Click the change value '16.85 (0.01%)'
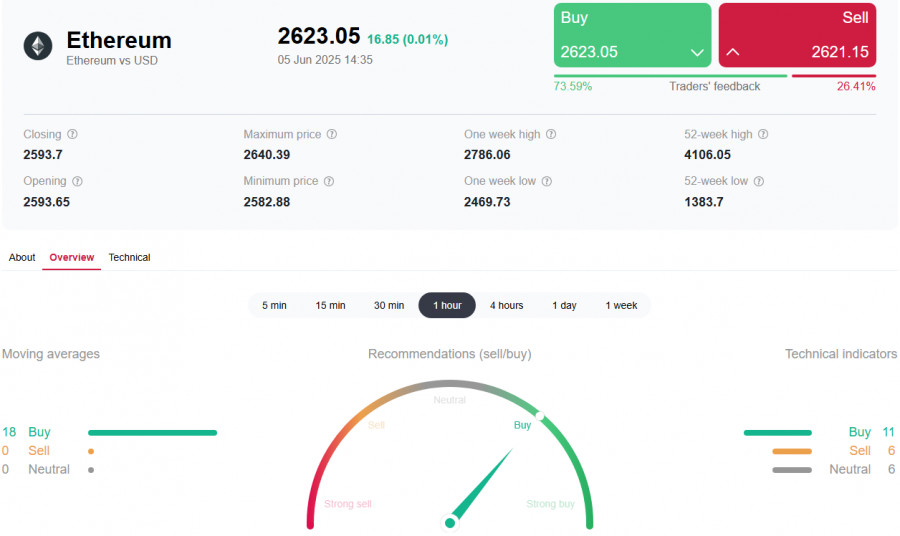The image size is (900, 536). pyautogui.click(x=408, y=40)
